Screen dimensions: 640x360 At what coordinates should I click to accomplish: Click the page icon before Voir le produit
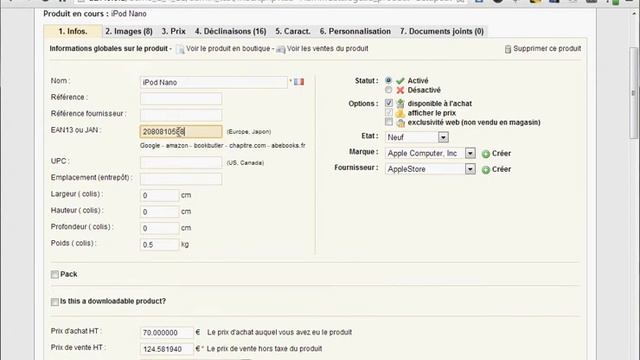[180, 49]
